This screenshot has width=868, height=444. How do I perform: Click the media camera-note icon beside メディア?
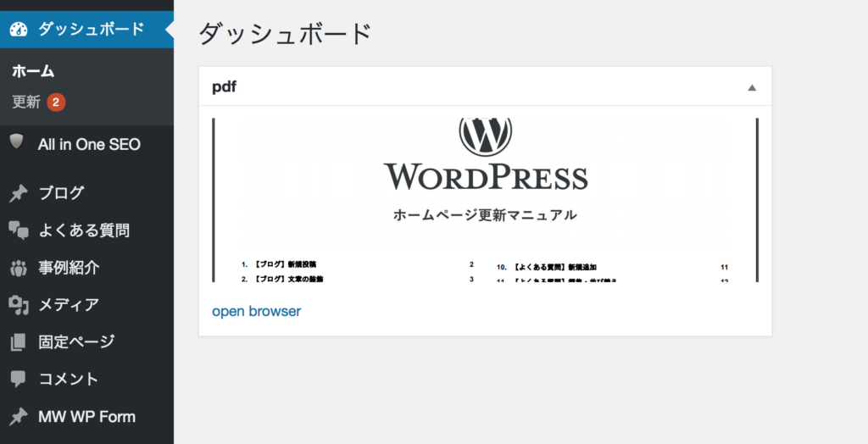pyautogui.click(x=19, y=305)
